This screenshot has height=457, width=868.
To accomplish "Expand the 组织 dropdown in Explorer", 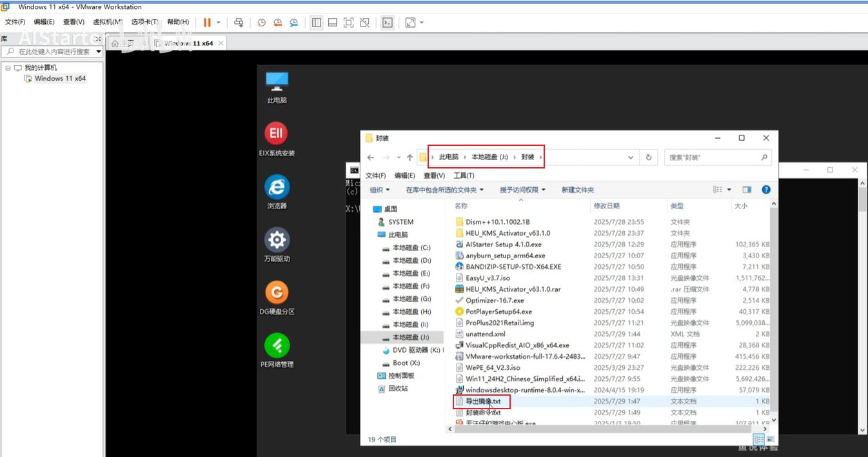I will pos(379,190).
